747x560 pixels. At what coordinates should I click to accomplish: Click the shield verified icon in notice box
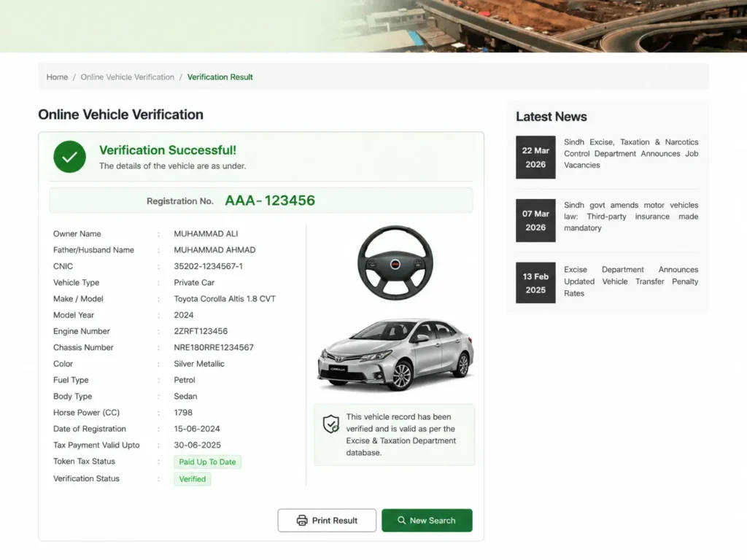(330, 424)
